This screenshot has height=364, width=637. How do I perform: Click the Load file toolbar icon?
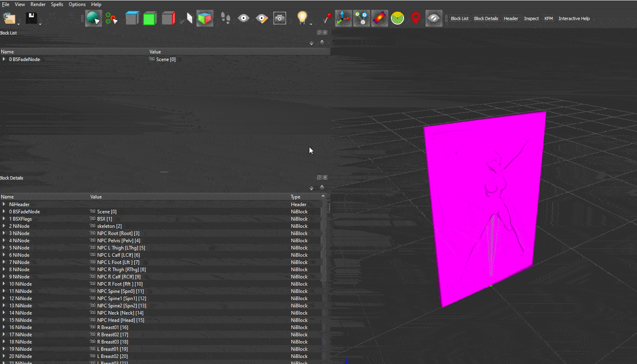coord(9,18)
